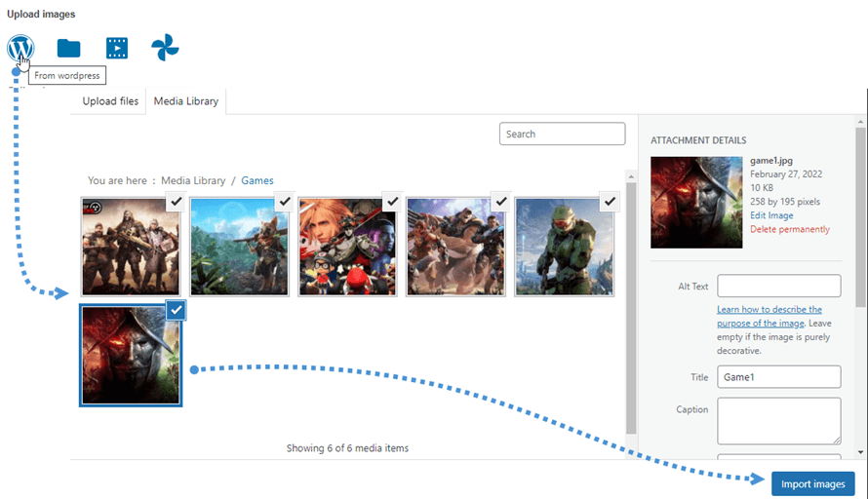
Task: Select the Media Library tab
Action: 185,102
